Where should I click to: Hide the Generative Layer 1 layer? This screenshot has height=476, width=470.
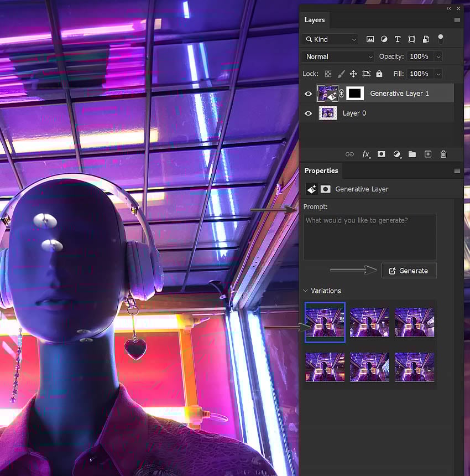(x=308, y=93)
